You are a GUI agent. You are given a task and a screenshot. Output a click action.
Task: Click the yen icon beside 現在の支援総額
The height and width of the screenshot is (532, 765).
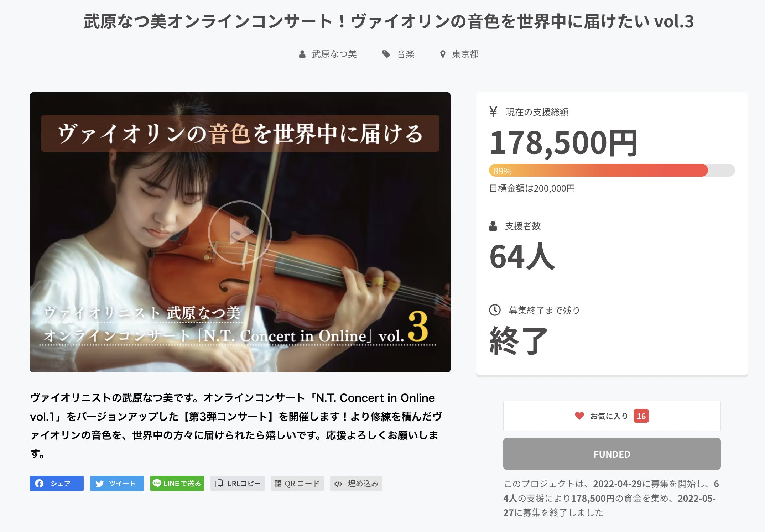click(493, 112)
